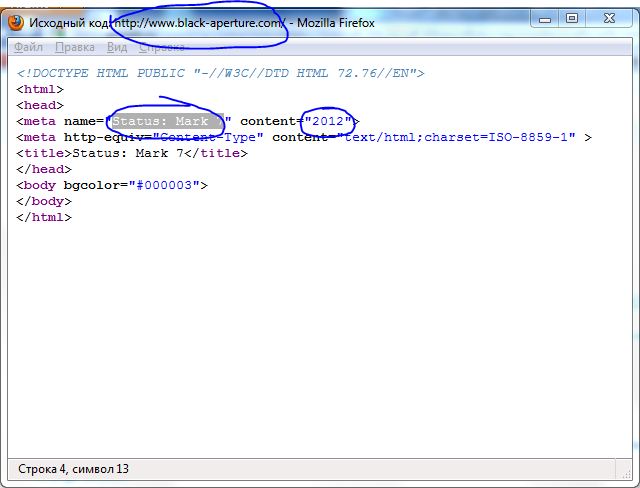This screenshot has width=640, height=488.
Task: Click status bar text "Строка 4, символ 13"
Action: (x=73, y=469)
